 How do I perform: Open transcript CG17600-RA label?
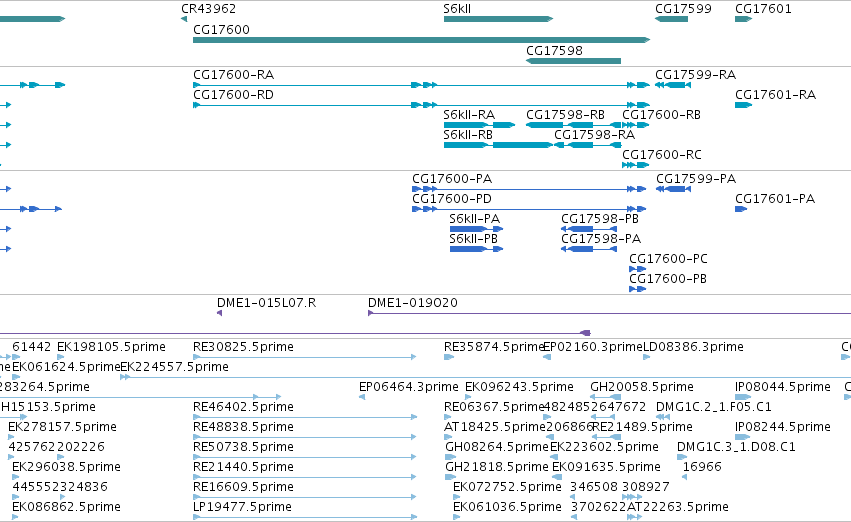(233, 74)
